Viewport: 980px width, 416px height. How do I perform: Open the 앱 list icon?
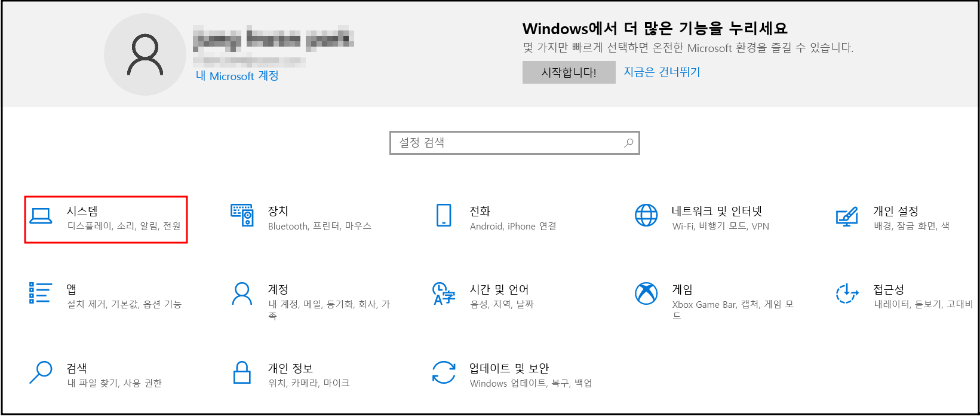click(40, 293)
